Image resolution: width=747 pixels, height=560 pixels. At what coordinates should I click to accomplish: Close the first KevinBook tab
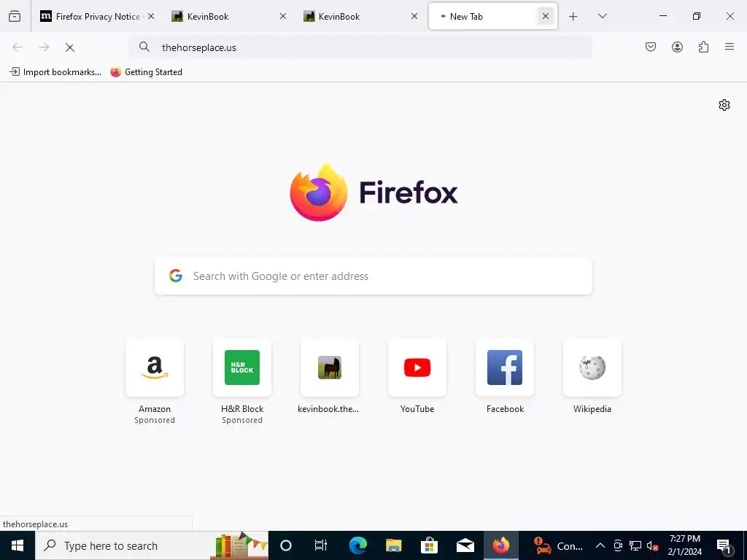(282, 16)
